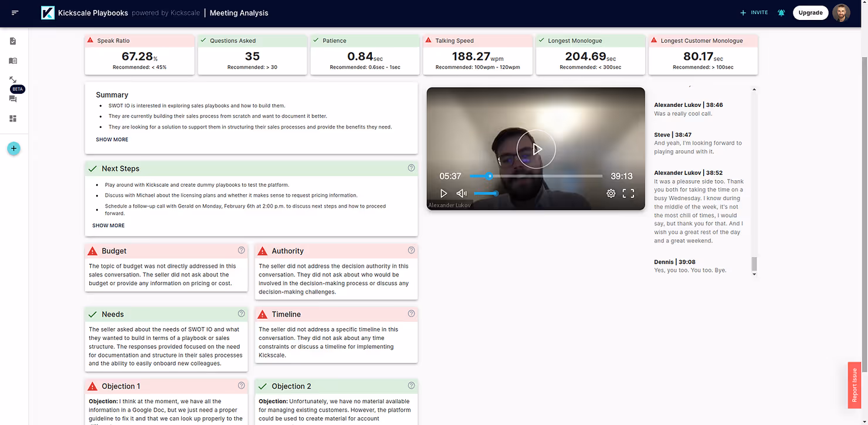Jump to Alexander Lukov 38:52 transcript entry
This screenshot has height=425, width=868.
pyautogui.click(x=689, y=173)
